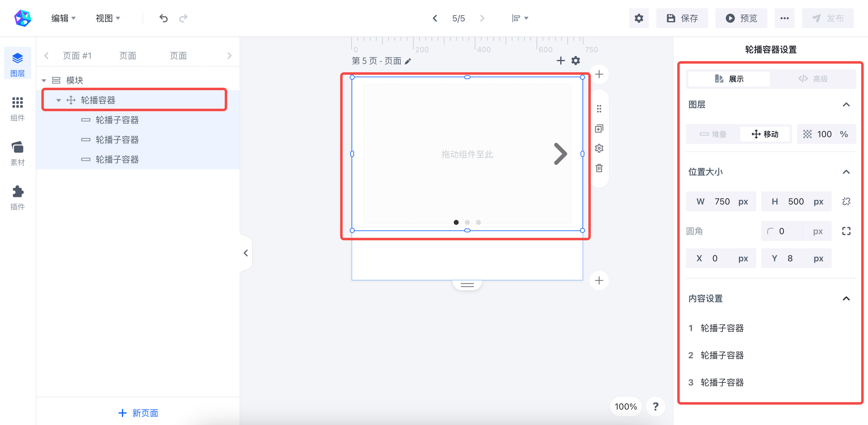Open the 插件 plugins sidebar panel

[18, 198]
